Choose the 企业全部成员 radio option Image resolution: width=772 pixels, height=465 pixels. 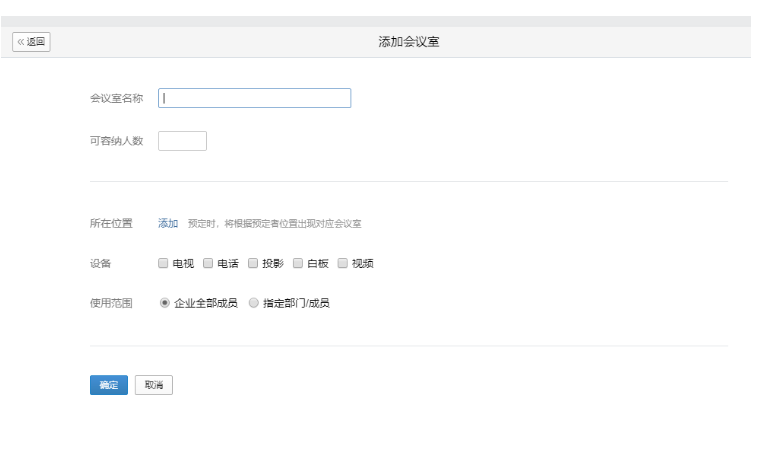point(165,302)
